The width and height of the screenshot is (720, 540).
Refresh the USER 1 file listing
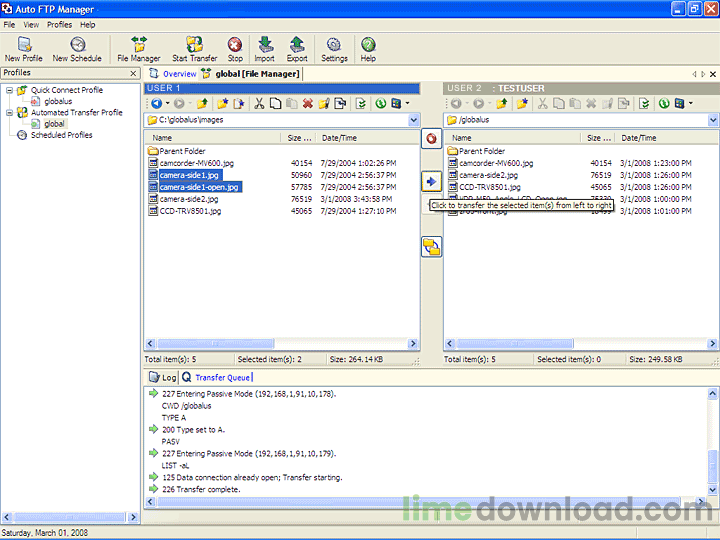381,104
